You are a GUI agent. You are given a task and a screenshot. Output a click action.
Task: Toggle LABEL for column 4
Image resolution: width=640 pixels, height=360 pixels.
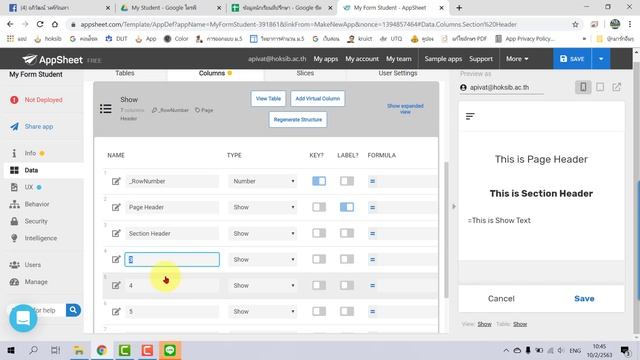click(x=347, y=285)
